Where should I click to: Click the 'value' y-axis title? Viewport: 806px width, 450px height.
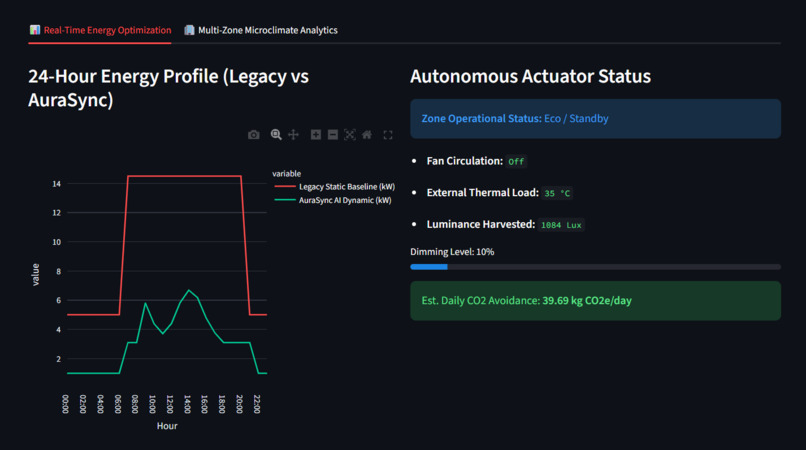pyautogui.click(x=35, y=275)
